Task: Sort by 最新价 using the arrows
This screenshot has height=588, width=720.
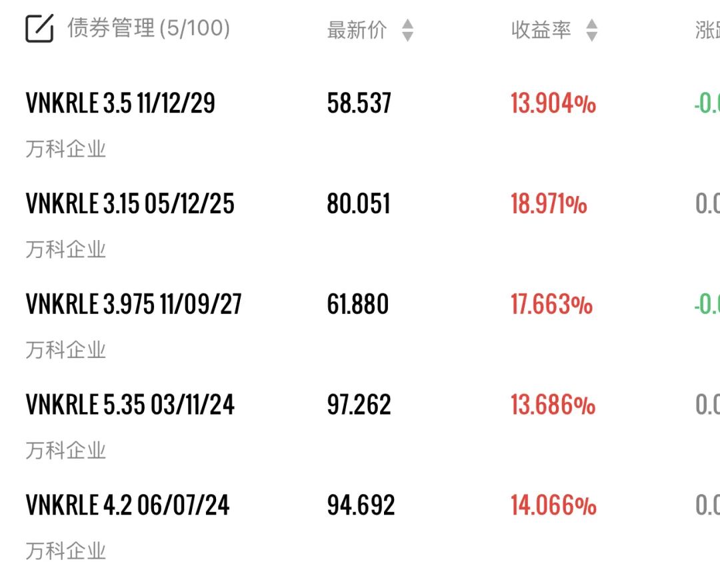Action: (x=407, y=31)
